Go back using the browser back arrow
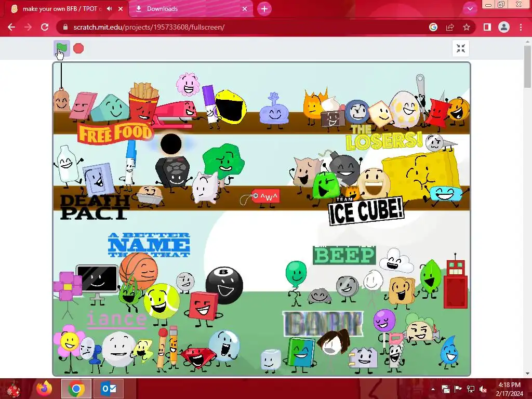Screen dimensions: 532x399 tap(11, 27)
